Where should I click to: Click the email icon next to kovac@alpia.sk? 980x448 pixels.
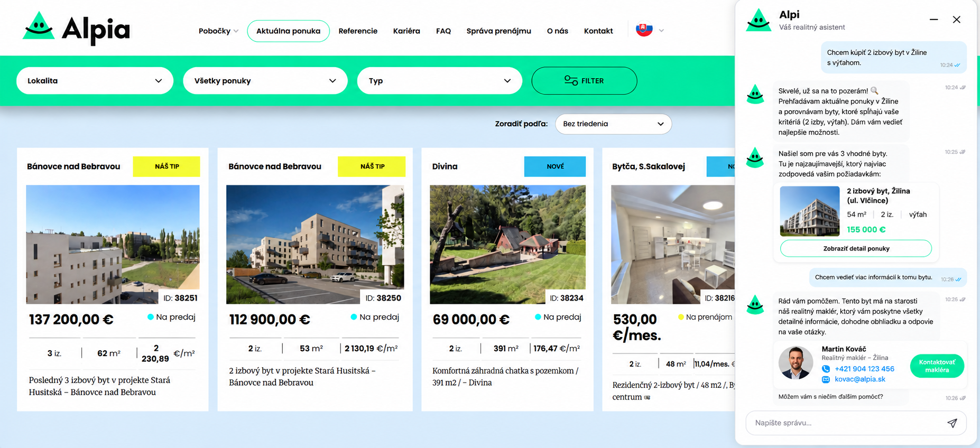(x=826, y=379)
